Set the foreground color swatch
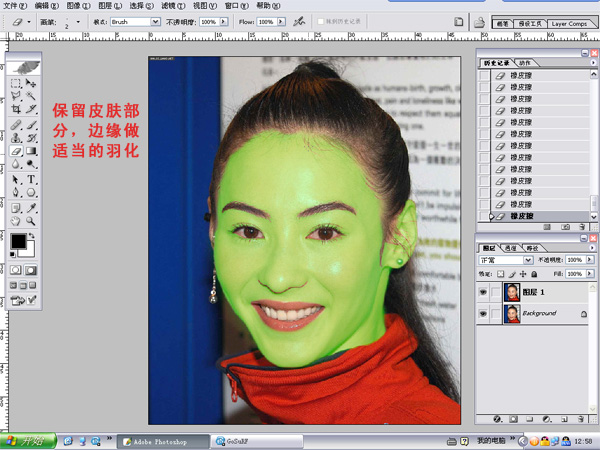600x450 pixels. coord(18,241)
